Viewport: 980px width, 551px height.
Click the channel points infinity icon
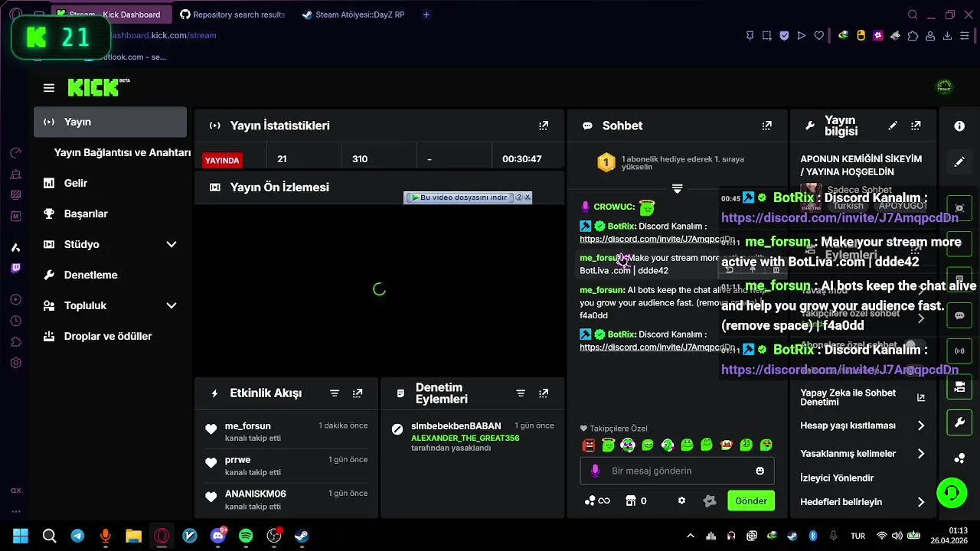click(x=597, y=500)
